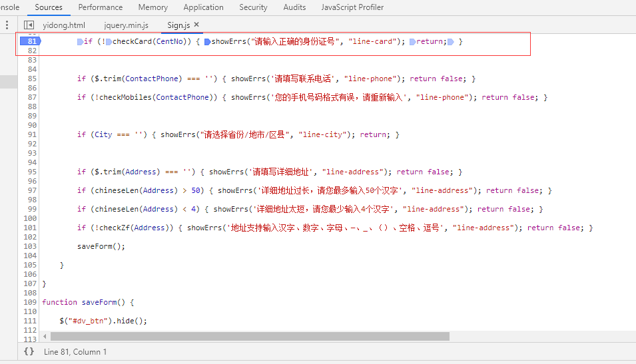The width and height of the screenshot is (636, 364).
Task: Click the 'Line 81, Column 1' status text
Action: point(75,352)
